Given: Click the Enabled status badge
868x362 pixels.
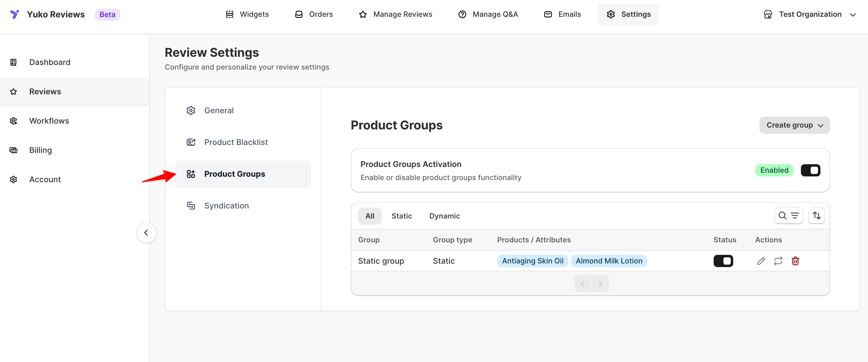Looking at the screenshot, I should tap(774, 170).
